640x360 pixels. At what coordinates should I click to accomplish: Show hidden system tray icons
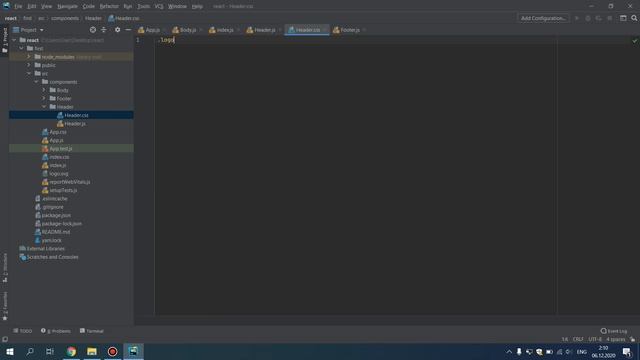coord(509,352)
